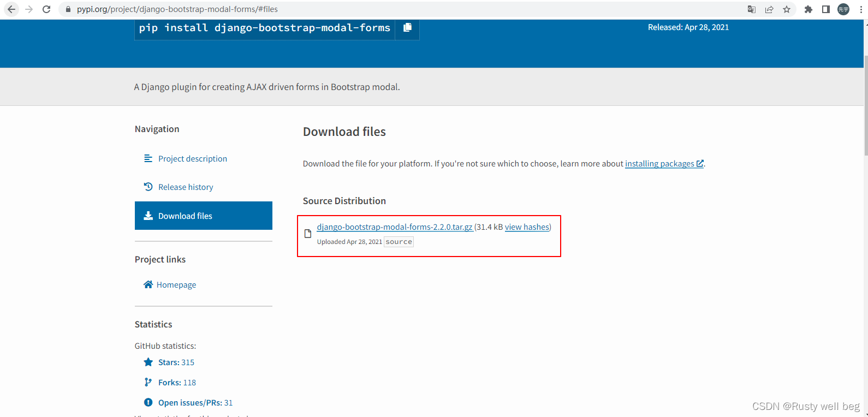
Task: Click the source tag label
Action: (x=399, y=242)
